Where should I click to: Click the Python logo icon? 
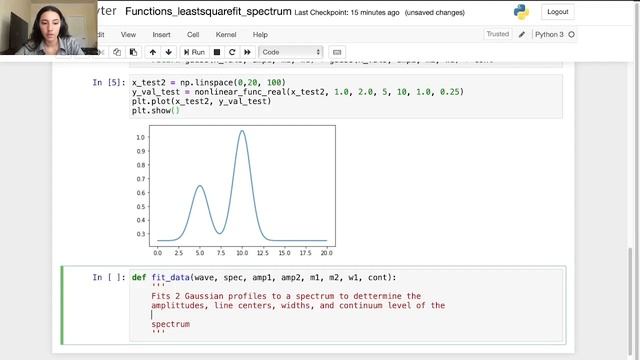[521, 12]
